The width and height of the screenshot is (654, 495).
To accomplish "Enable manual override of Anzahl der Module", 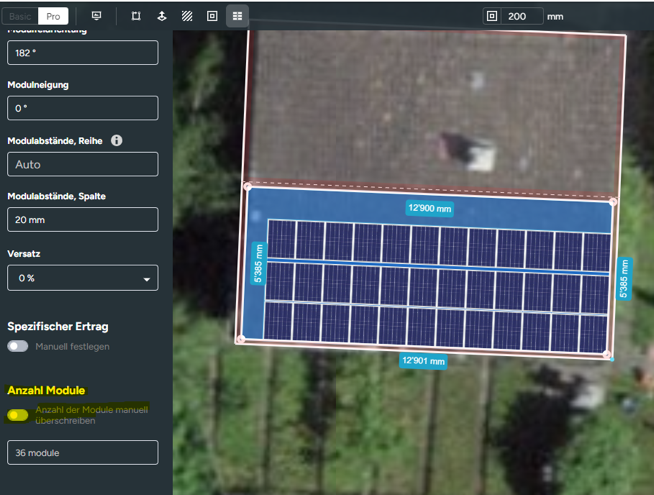I will click(x=18, y=414).
